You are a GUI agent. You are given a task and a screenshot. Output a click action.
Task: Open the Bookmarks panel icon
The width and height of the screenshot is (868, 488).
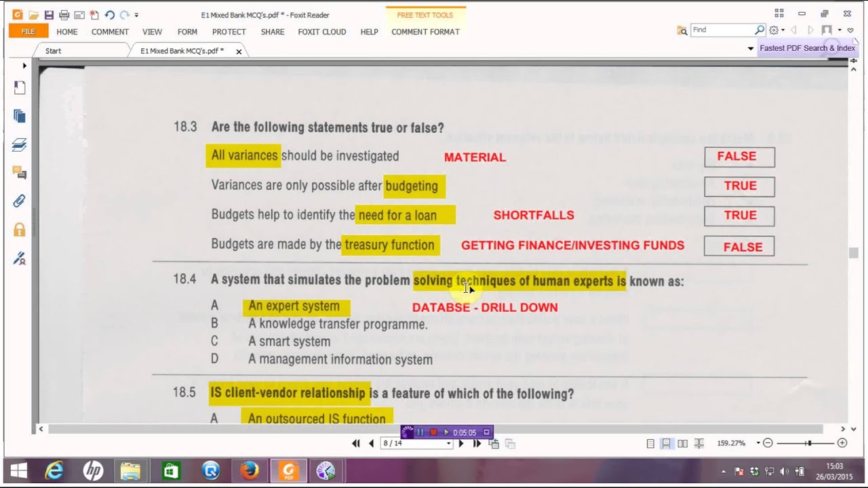20,87
